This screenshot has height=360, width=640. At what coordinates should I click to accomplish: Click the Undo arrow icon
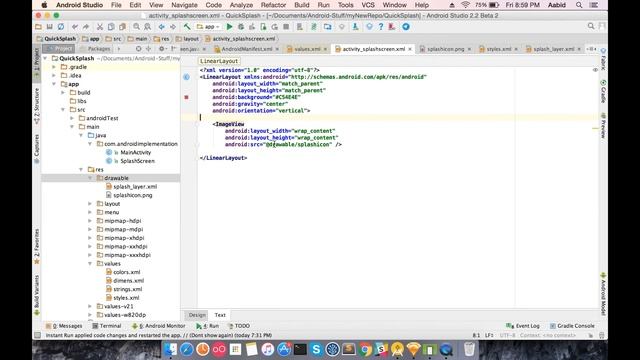tap(75, 27)
